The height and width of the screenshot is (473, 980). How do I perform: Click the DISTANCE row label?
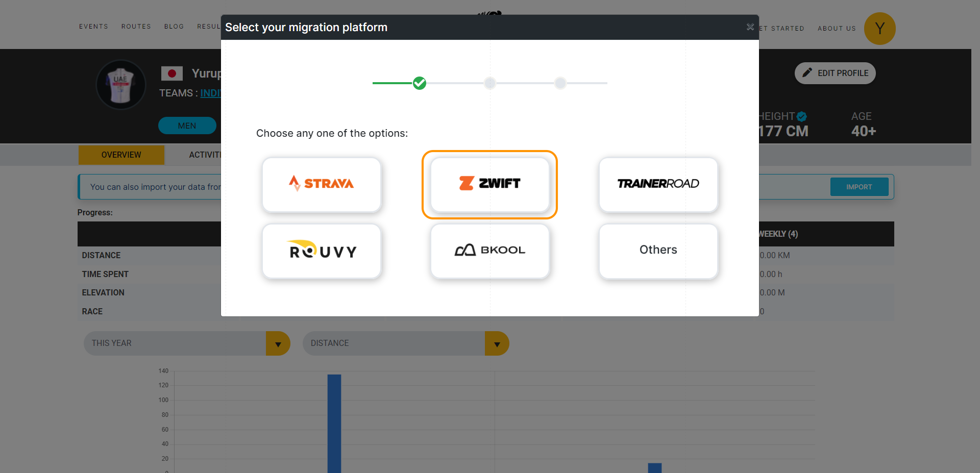point(102,255)
